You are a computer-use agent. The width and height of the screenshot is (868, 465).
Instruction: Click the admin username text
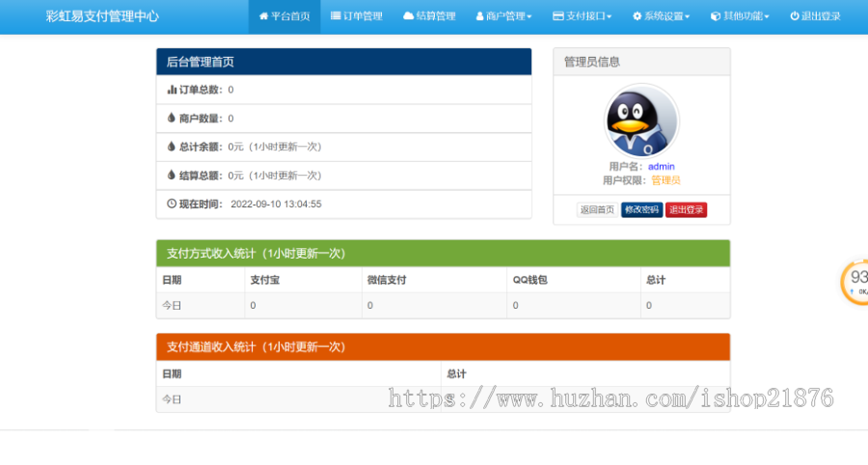[x=661, y=167]
